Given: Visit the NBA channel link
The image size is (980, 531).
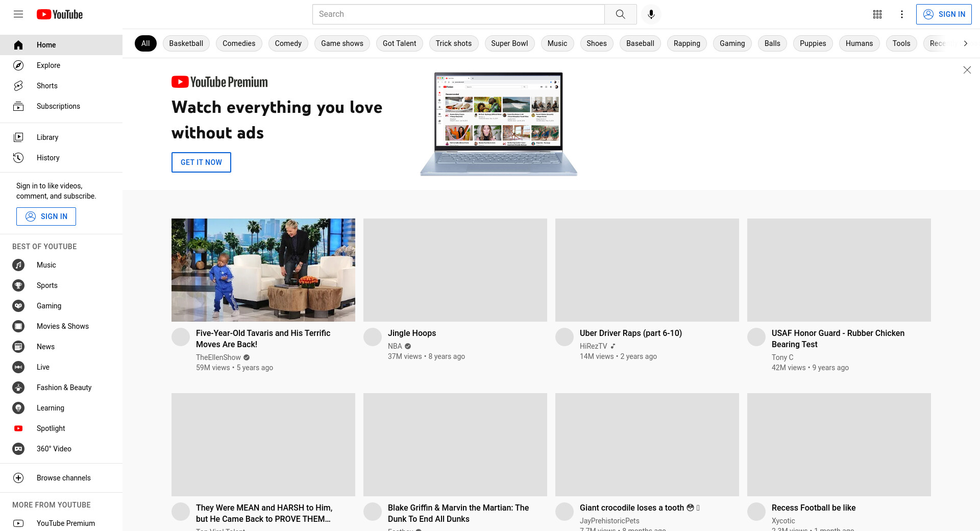Looking at the screenshot, I should pyautogui.click(x=395, y=346).
